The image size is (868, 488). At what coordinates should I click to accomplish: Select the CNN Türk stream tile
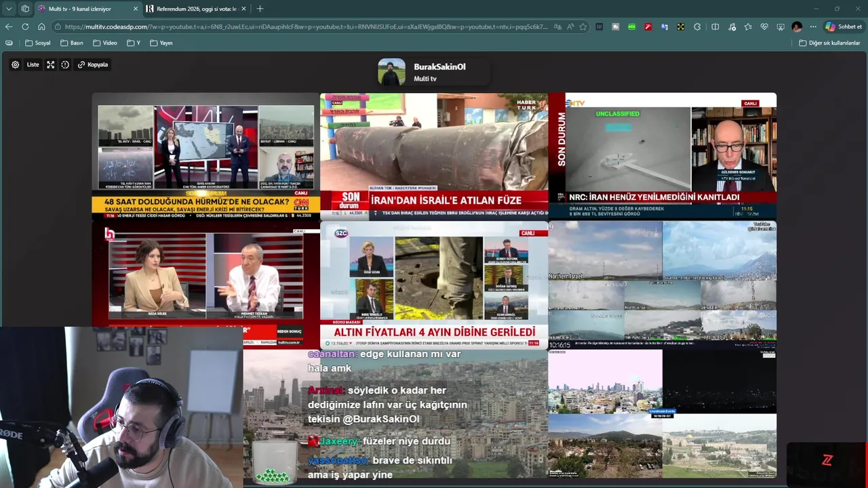205,157
